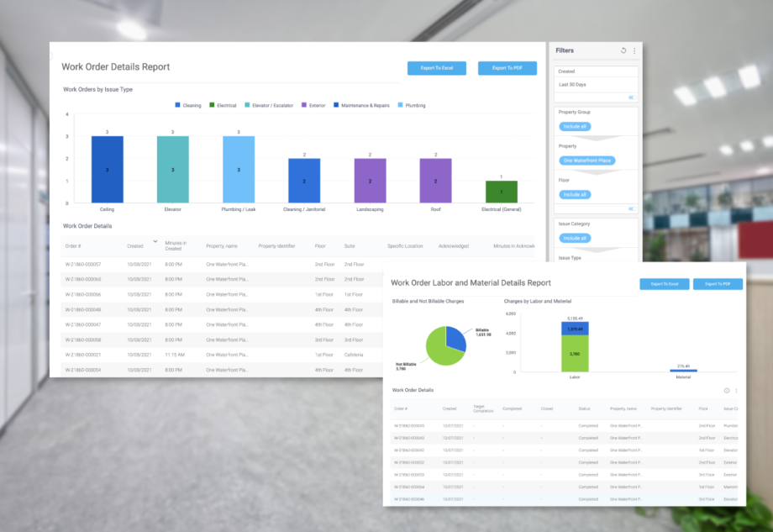The height and width of the screenshot is (532, 773).
Task: Open the more options menu near info icon
Action: 737,390
